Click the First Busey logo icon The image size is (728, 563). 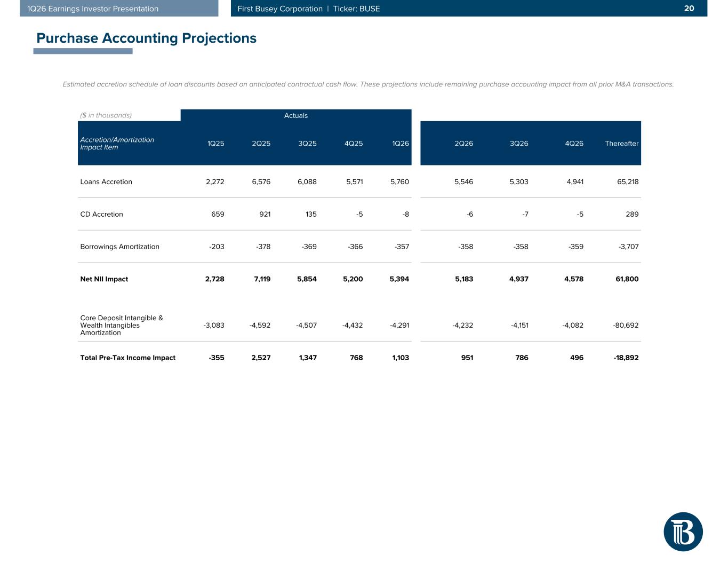pyautogui.click(x=683, y=532)
